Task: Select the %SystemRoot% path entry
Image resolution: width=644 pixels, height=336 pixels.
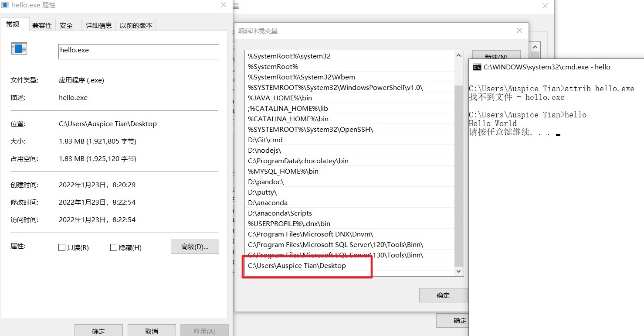Action: pyautogui.click(x=349, y=66)
